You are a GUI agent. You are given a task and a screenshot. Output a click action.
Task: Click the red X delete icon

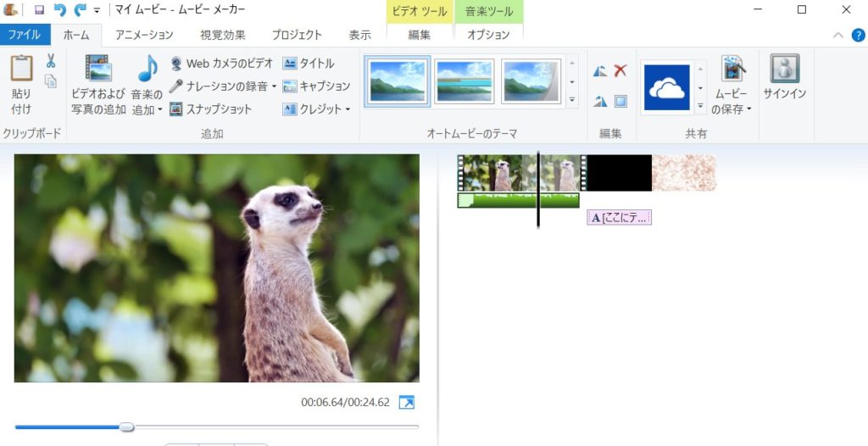point(620,70)
